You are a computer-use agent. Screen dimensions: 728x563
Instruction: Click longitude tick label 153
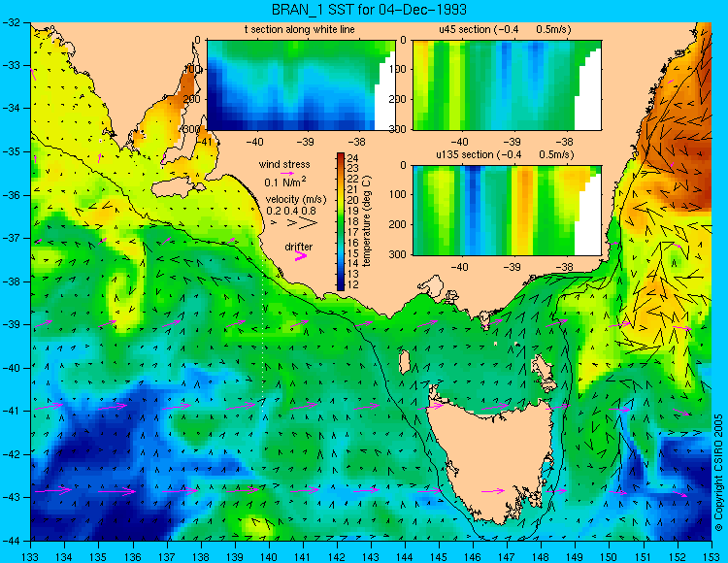[x=711, y=556]
